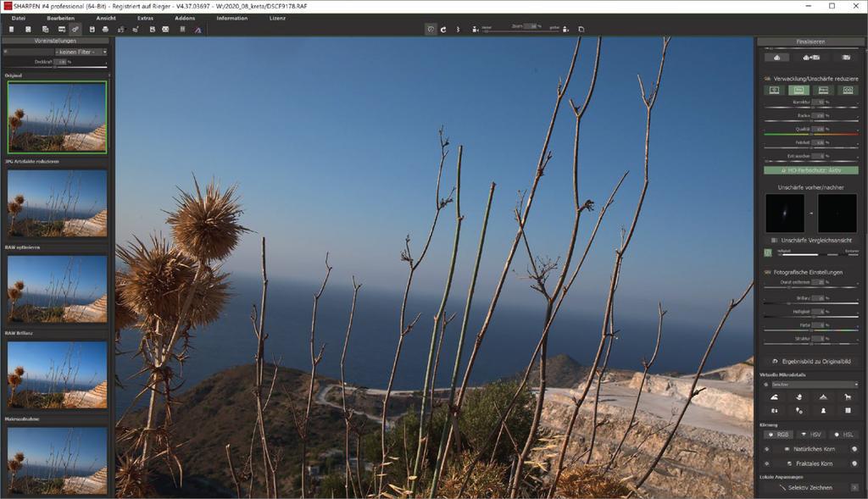868x499 pixels.
Task: Select the HSL grain mode
Action: click(843, 435)
